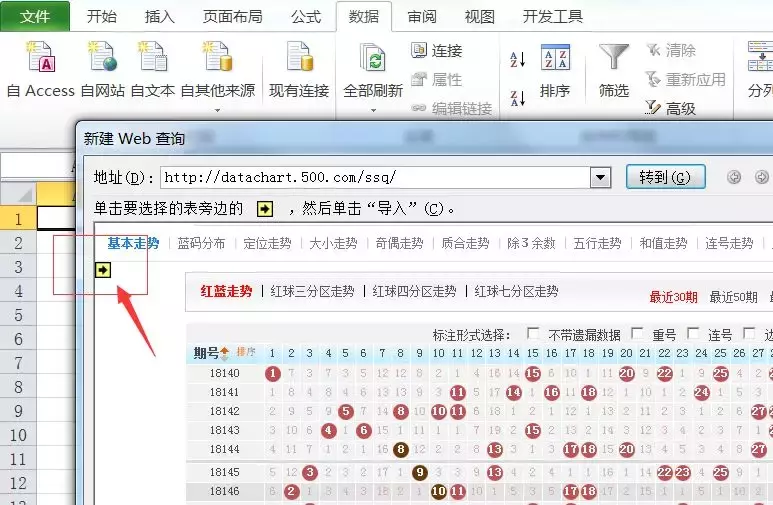The height and width of the screenshot is (505, 773).
Task: Click period 18140 row label
Action: coord(224,373)
